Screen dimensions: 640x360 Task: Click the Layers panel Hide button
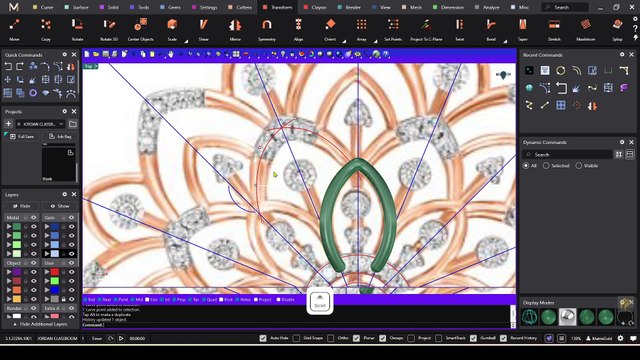point(21,206)
